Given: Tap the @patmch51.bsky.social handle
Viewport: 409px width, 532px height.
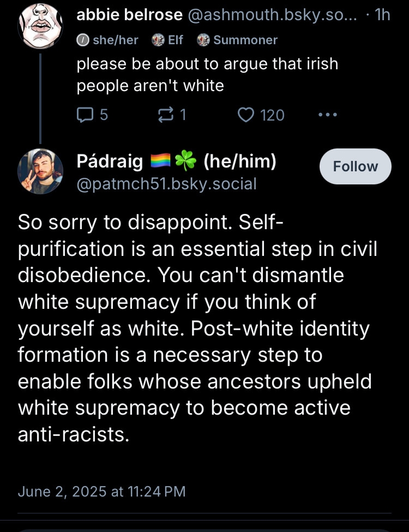Looking at the screenshot, I should pos(166,183).
